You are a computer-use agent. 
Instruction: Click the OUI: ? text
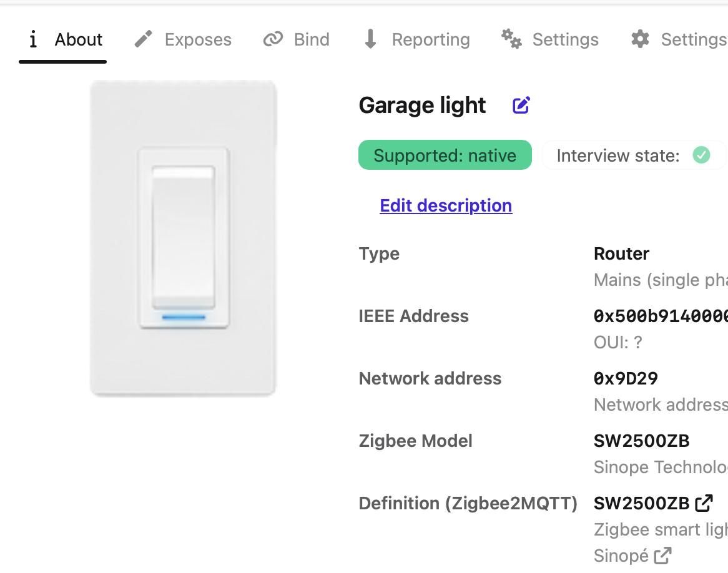click(x=618, y=342)
